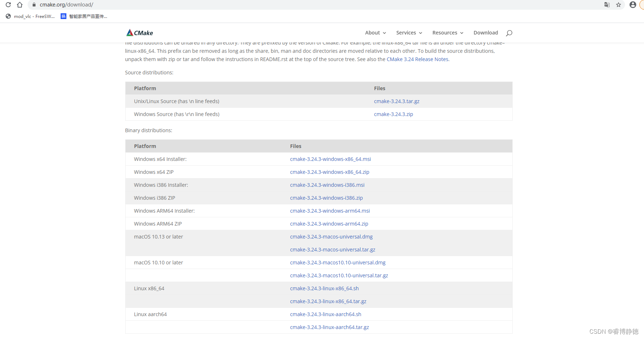The image size is (644, 338).
Task: Reload the page with the refresh icon
Action: point(8,5)
